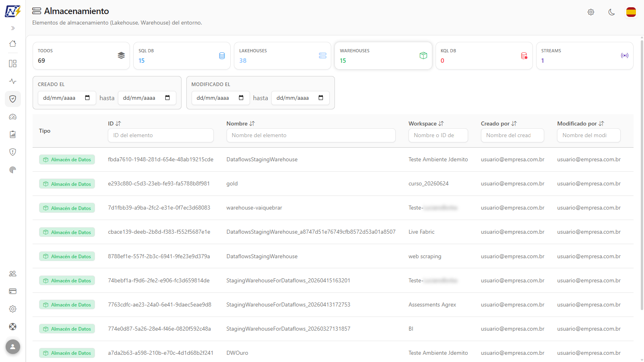Open the home icon in sidebar
This screenshot has height=362, width=644.
(13, 43)
